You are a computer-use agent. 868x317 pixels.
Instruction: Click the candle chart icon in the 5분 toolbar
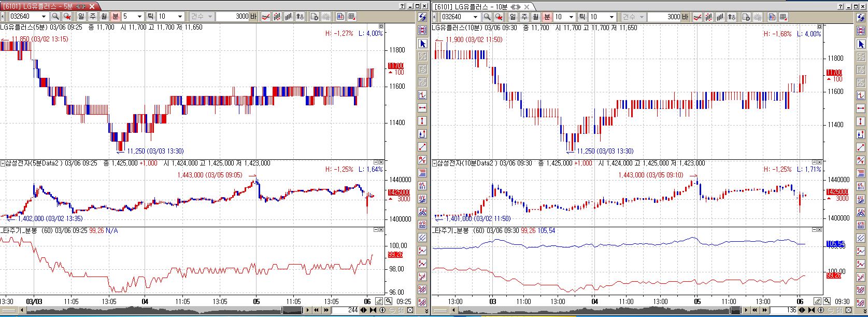pyautogui.click(x=277, y=17)
